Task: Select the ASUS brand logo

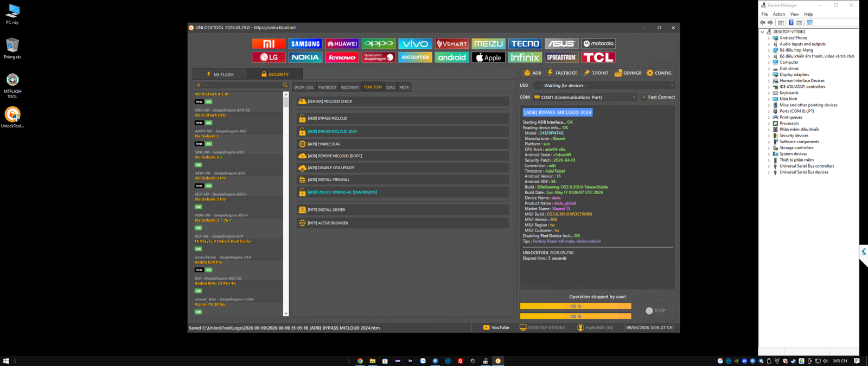Action: coord(561,43)
